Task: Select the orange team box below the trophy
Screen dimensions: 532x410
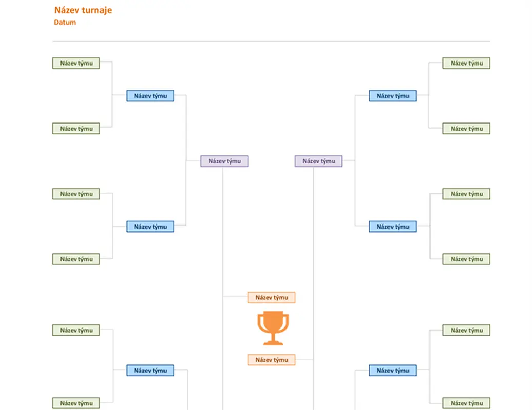Action: 272,360
